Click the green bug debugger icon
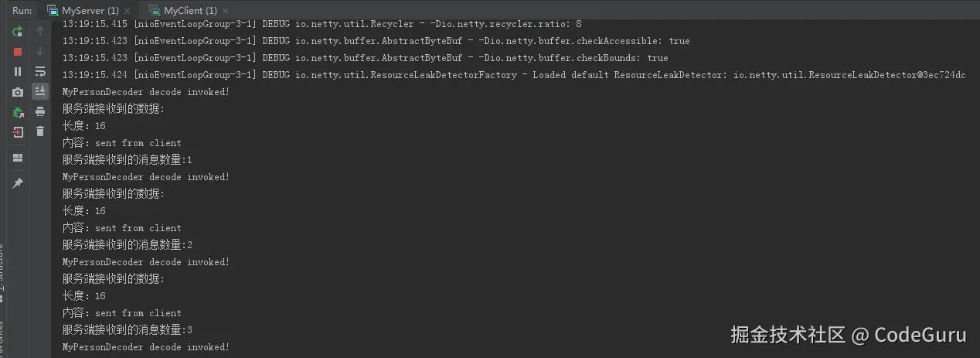Viewport: 980px width, 358px height. 18,112
